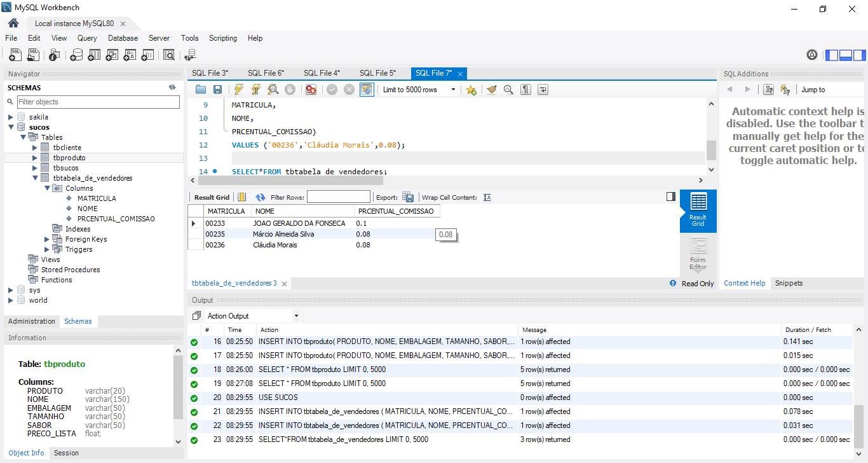Save the script with the floppy icon
The height and width of the screenshot is (463, 868).
(217, 90)
